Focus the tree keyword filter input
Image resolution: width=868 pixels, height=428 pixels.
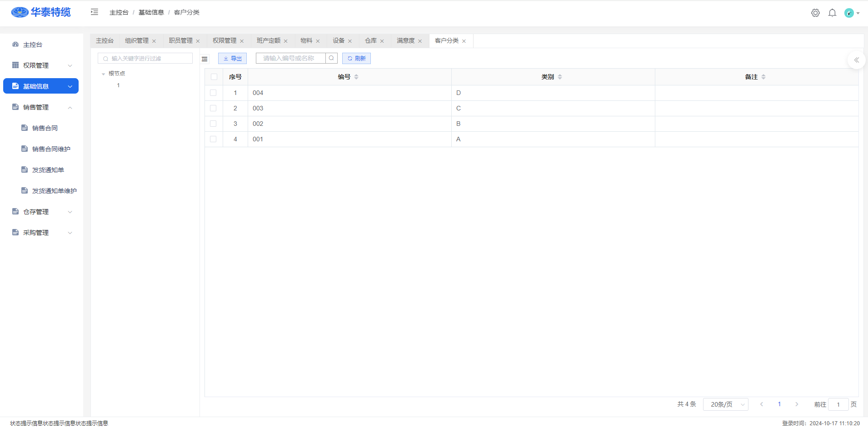(x=145, y=59)
